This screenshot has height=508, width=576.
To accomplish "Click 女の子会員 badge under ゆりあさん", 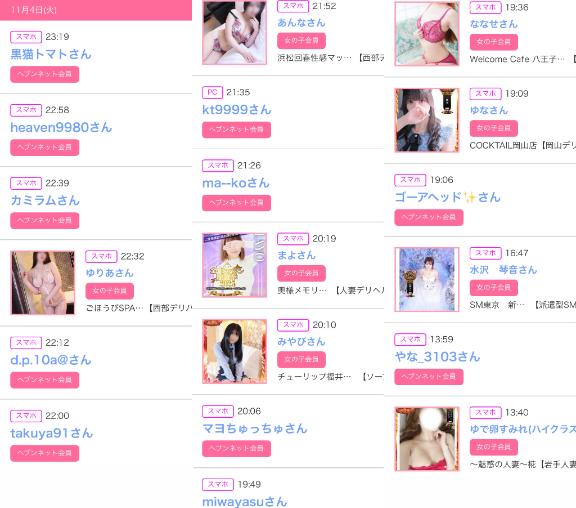I will point(109,291).
